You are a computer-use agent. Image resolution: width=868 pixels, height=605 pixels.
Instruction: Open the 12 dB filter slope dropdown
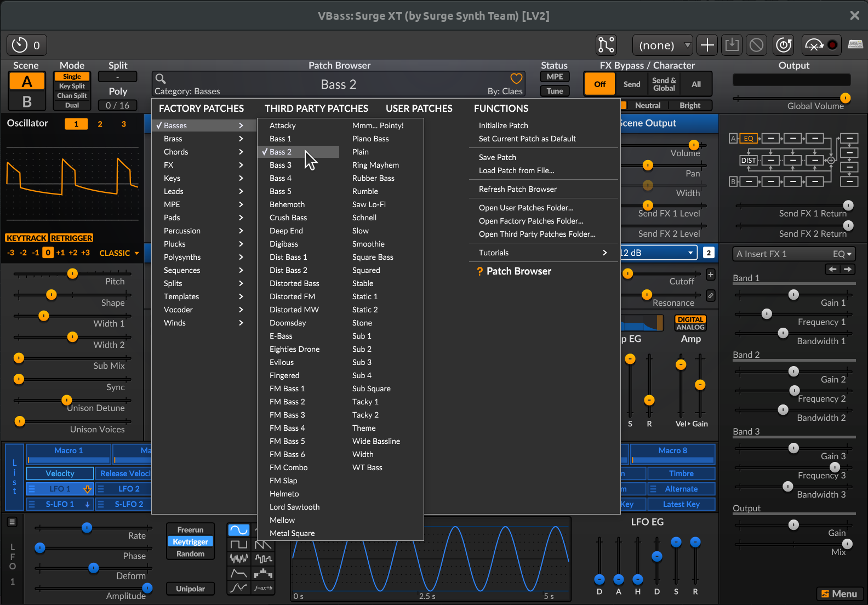pos(658,253)
